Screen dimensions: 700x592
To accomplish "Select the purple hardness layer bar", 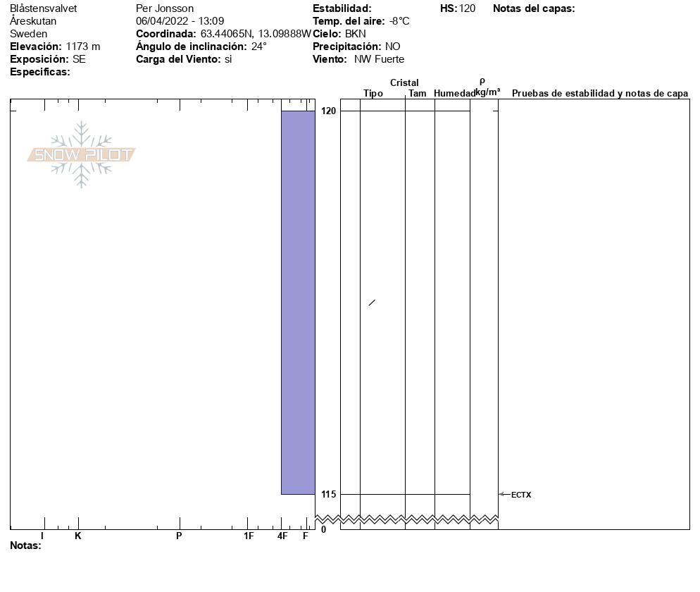I will click(298, 302).
